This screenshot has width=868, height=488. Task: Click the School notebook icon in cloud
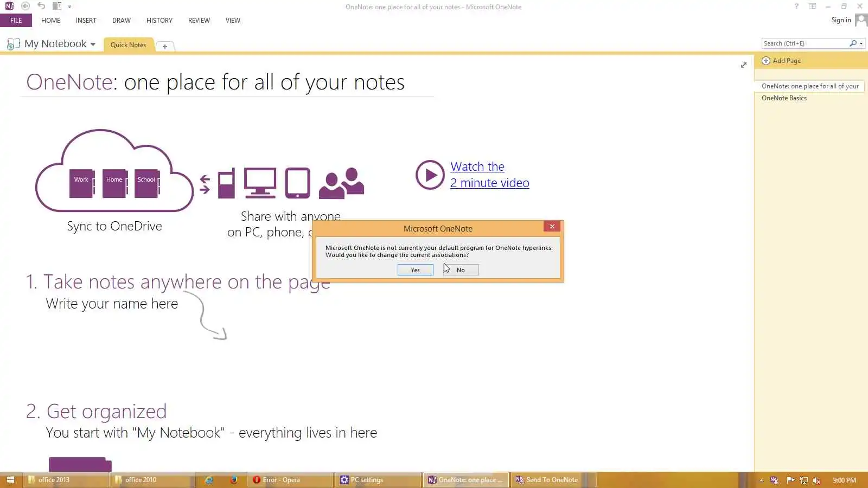(147, 183)
